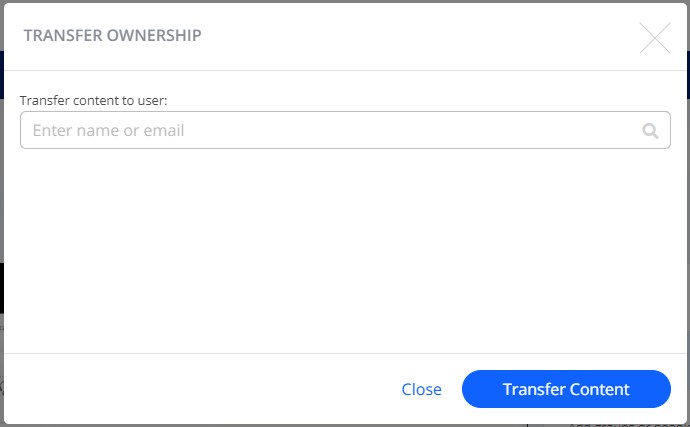Click the empty area of the dialog body
690x427 pixels.
coord(345,251)
